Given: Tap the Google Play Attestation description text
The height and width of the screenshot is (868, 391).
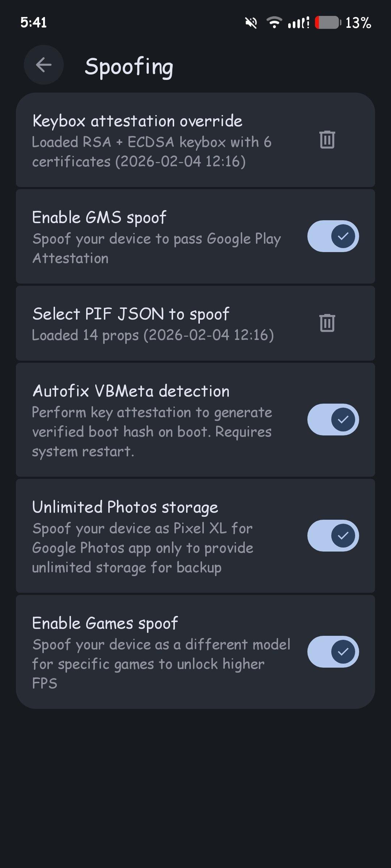Looking at the screenshot, I should click(x=156, y=249).
